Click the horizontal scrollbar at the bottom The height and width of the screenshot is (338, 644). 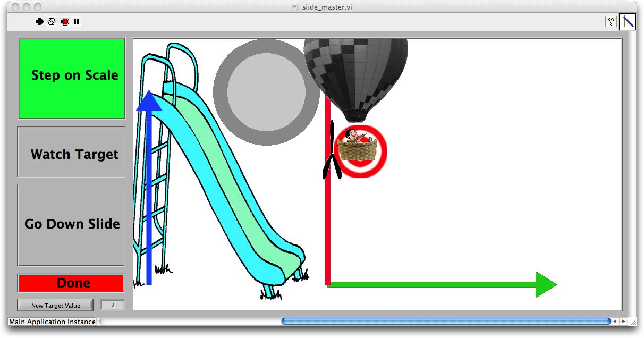pyautogui.click(x=446, y=321)
